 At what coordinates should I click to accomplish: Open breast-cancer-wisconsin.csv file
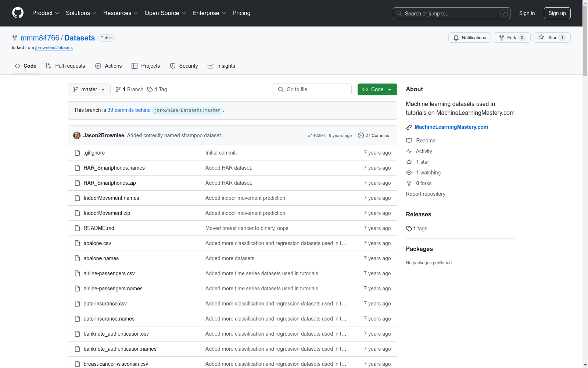pyautogui.click(x=116, y=364)
